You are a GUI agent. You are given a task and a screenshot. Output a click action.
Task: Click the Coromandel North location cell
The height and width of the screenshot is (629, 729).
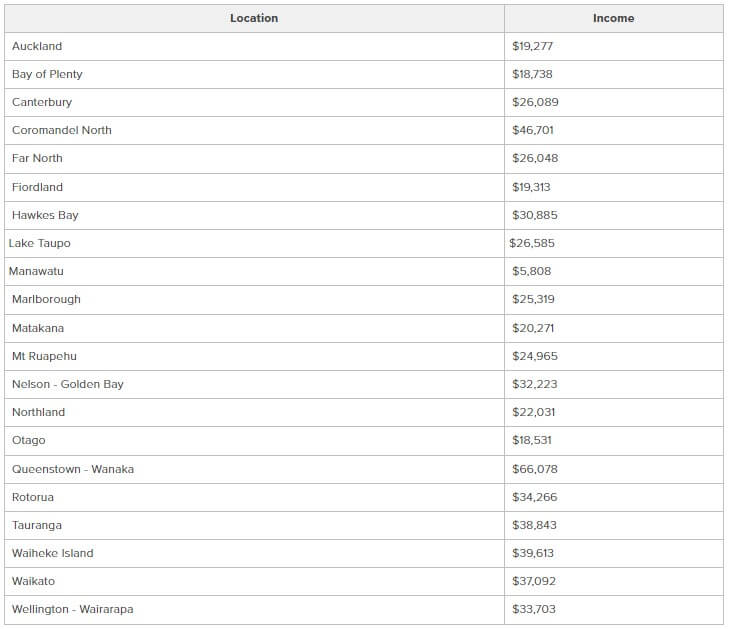pyautogui.click(x=62, y=130)
